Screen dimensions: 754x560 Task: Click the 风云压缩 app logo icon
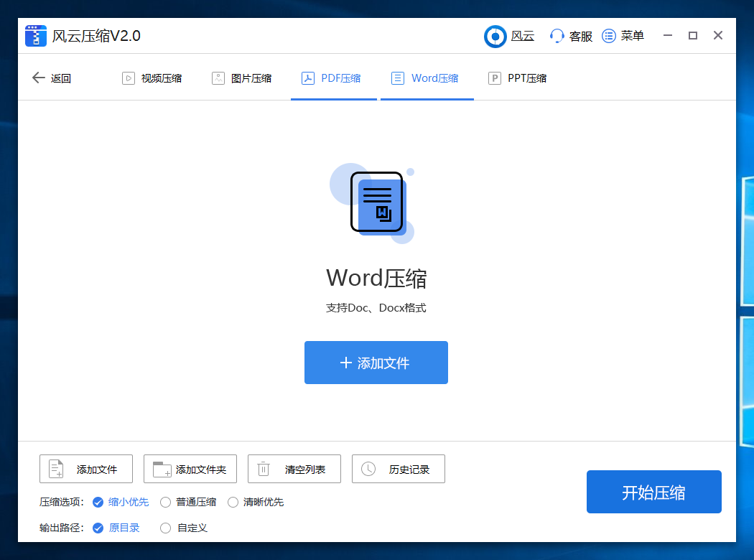36,36
